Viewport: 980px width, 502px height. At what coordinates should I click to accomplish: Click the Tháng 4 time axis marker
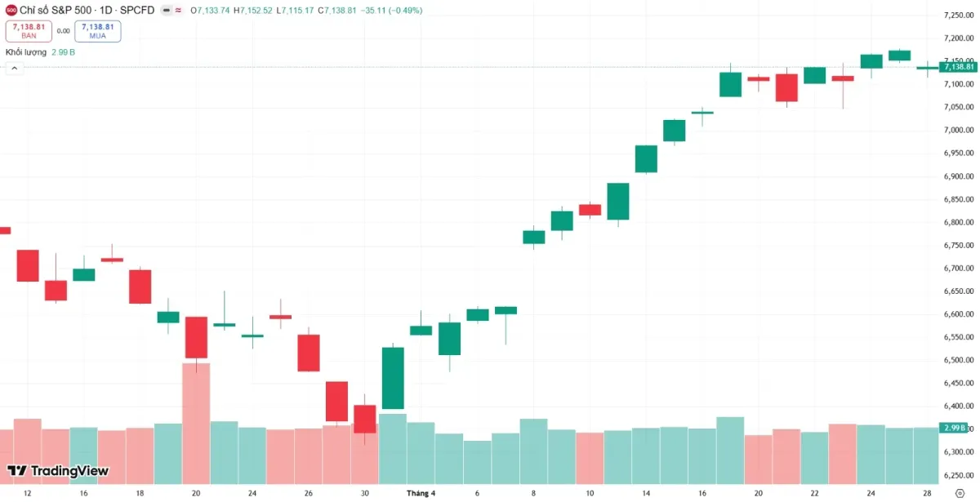pyautogui.click(x=421, y=493)
